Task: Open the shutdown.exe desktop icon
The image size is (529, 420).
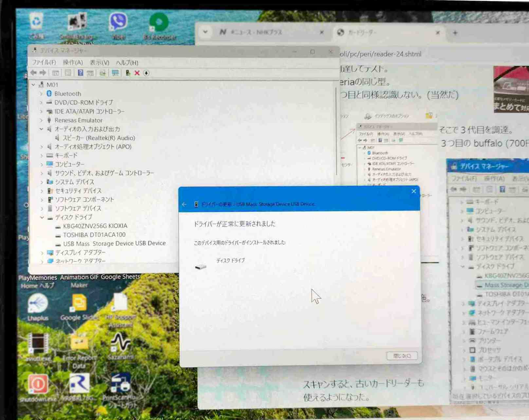Action: [x=38, y=386]
